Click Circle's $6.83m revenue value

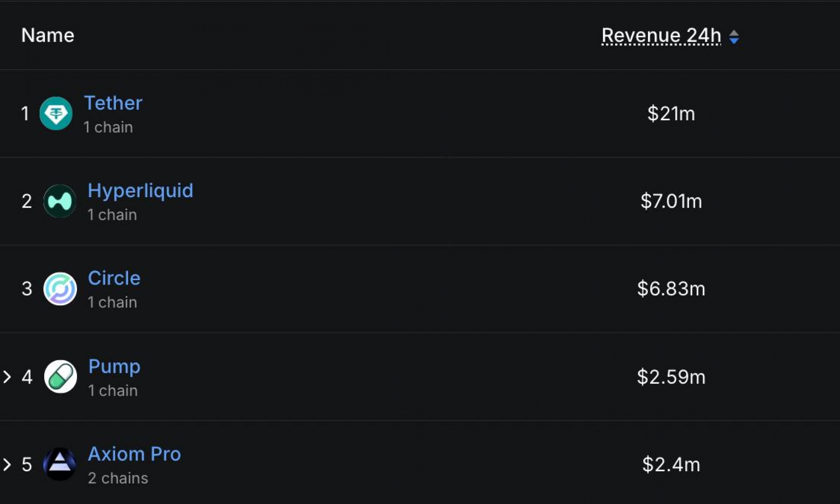pyautogui.click(x=671, y=289)
